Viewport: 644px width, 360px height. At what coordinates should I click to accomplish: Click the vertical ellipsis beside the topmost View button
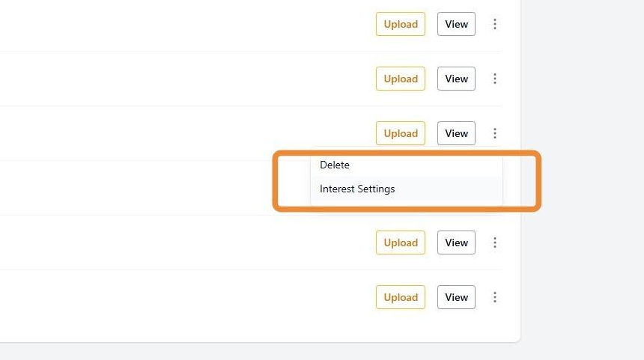494,24
